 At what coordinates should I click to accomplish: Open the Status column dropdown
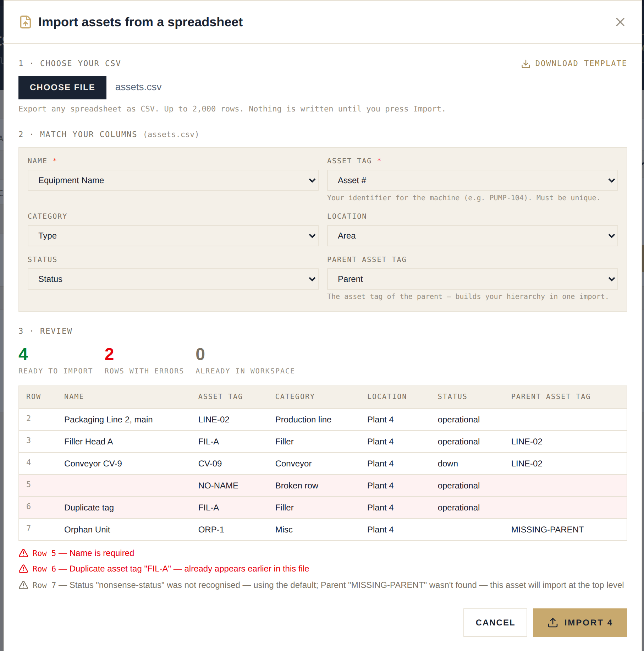point(173,279)
